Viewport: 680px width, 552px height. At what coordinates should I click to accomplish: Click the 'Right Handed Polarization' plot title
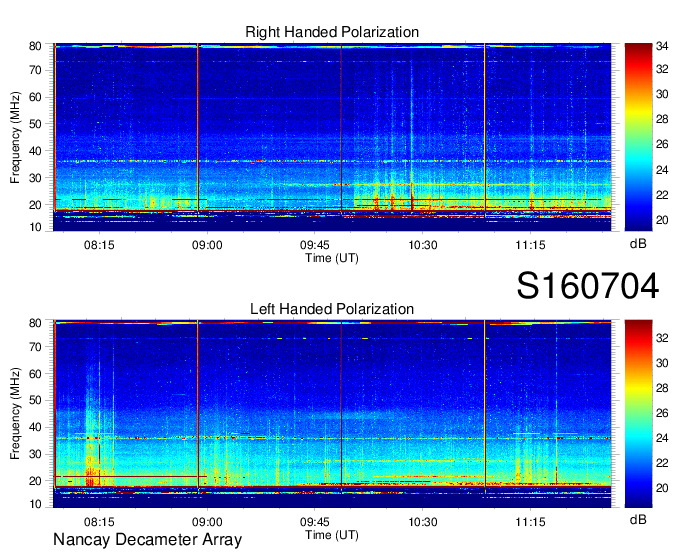(332, 32)
